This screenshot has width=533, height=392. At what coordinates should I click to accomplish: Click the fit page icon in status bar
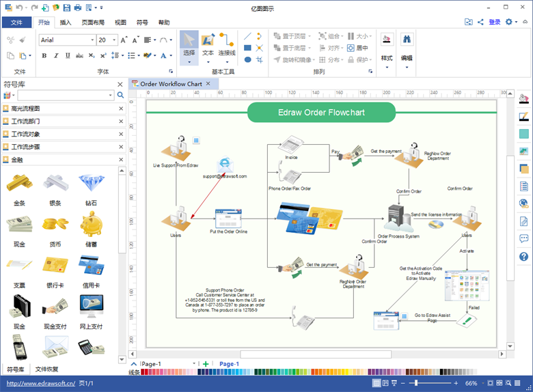coord(490,383)
